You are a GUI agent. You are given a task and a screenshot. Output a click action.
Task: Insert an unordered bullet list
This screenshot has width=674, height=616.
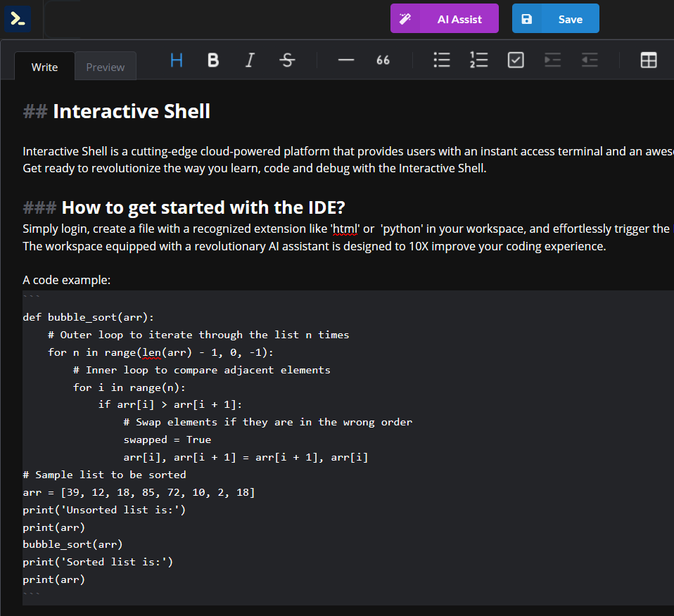coord(442,60)
